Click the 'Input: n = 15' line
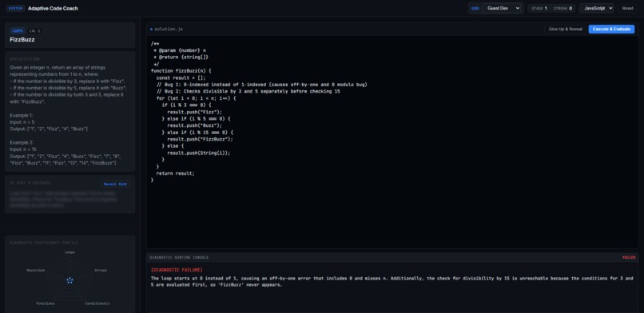This screenshot has width=644, height=313. click(23, 149)
